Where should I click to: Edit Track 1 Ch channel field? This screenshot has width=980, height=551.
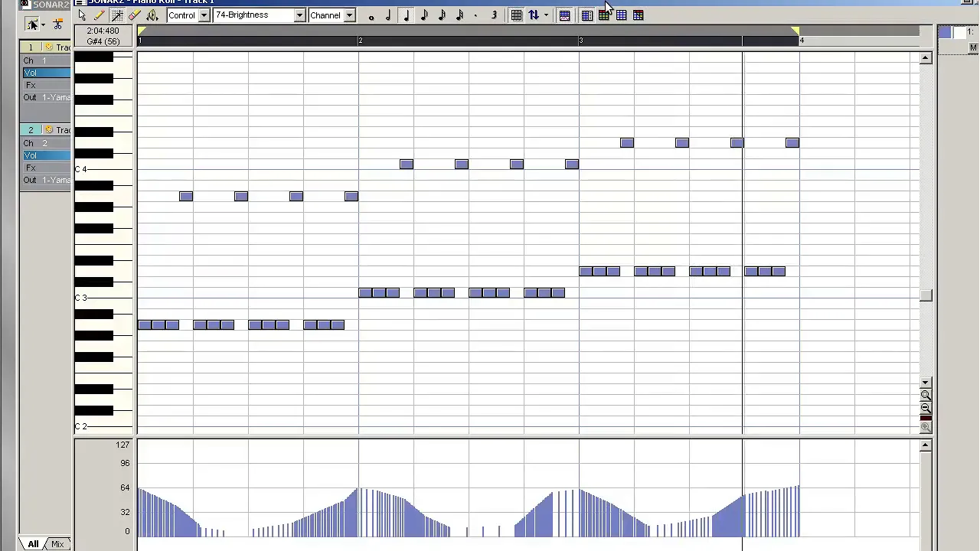[x=46, y=60]
